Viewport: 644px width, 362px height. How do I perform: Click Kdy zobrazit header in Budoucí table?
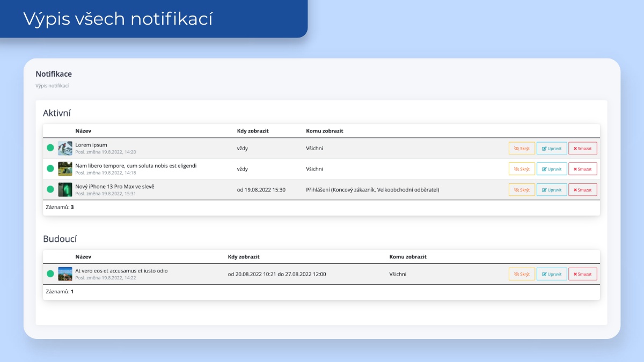click(244, 257)
